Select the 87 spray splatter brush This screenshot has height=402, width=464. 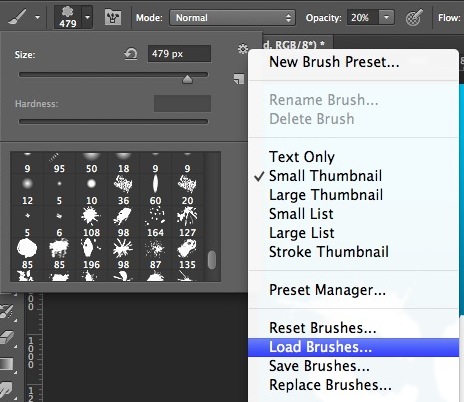coord(155,255)
